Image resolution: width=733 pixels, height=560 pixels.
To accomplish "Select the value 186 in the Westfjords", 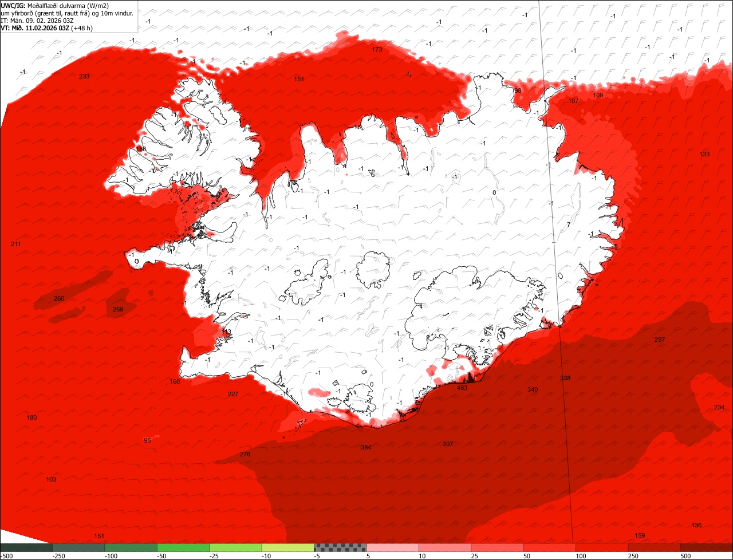I will [141, 149].
